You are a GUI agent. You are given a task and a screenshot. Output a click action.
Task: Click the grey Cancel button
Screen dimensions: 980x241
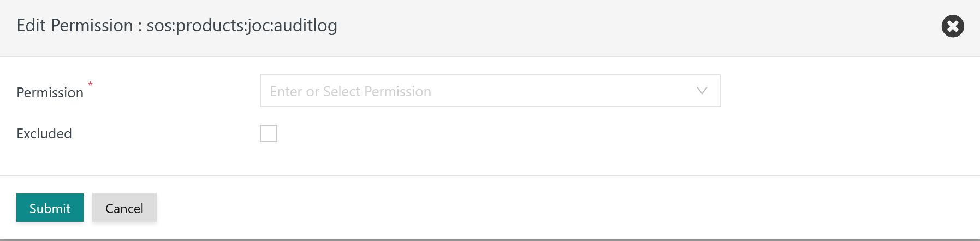click(x=124, y=208)
